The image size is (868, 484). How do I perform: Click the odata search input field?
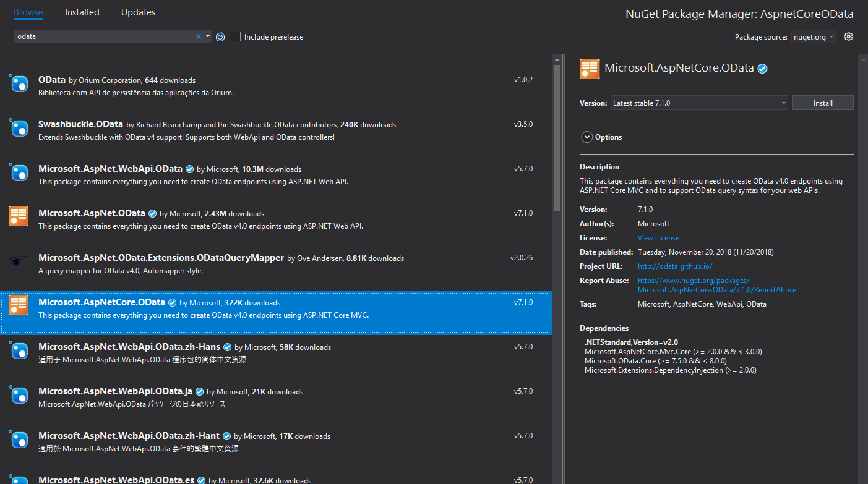[x=104, y=36]
